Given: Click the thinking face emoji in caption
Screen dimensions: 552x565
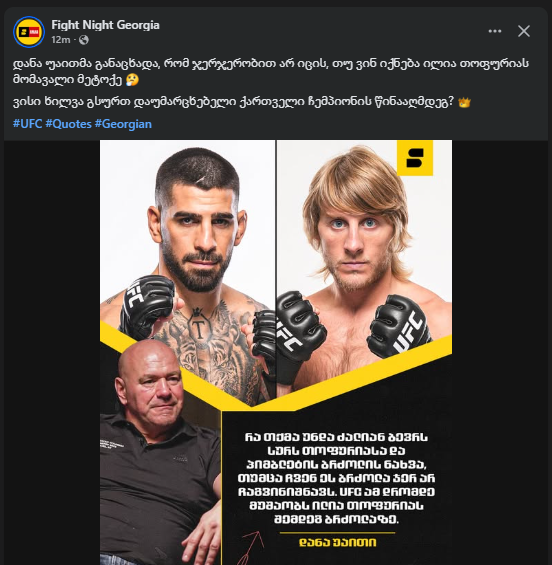Looking at the screenshot, I should point(132,80).
